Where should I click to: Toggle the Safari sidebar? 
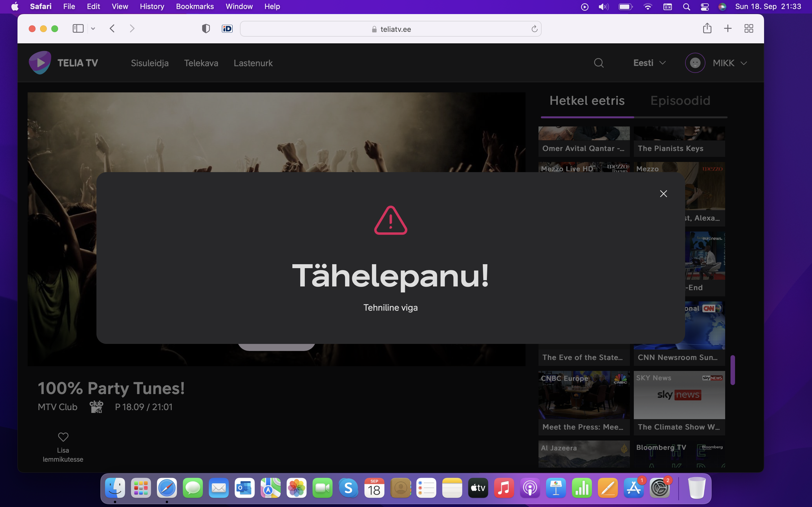(x=78, y=28)
